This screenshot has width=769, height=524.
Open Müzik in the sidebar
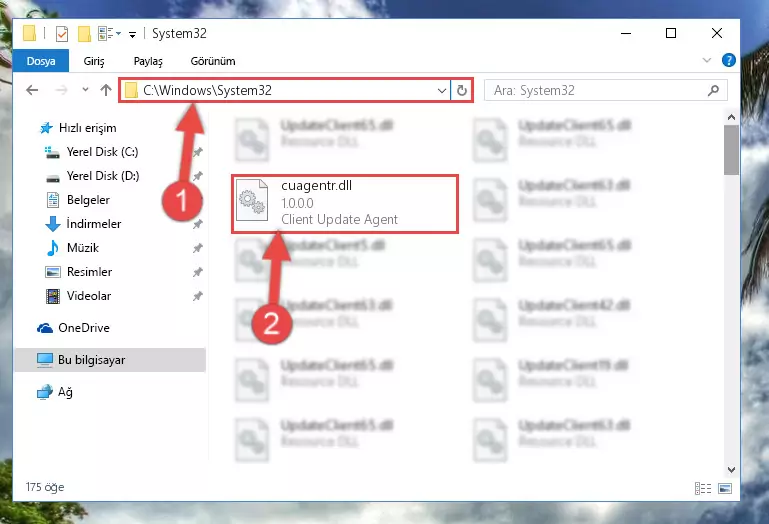pos(83,248)
